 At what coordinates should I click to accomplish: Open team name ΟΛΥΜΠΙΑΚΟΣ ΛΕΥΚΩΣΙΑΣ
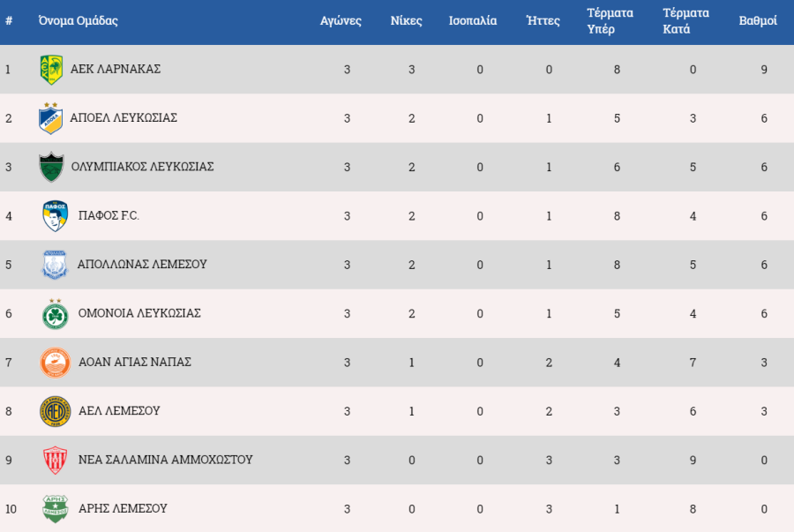(142, 167)
